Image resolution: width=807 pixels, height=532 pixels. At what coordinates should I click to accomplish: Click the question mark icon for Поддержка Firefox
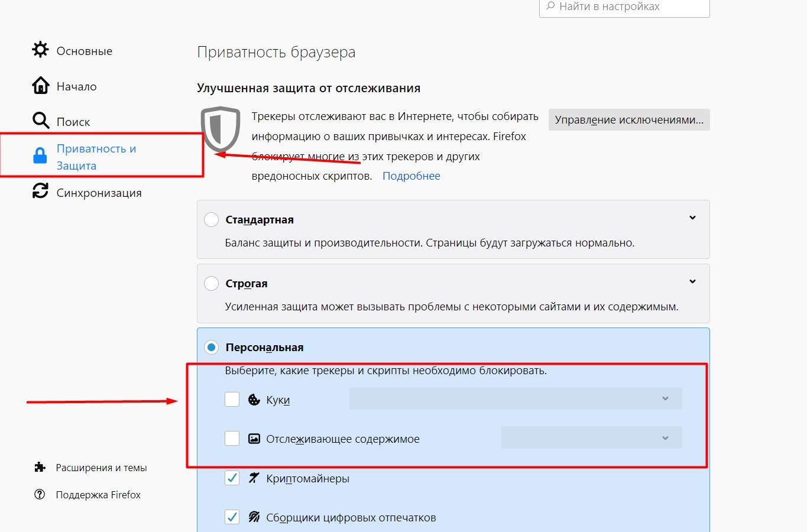[40, 495]
